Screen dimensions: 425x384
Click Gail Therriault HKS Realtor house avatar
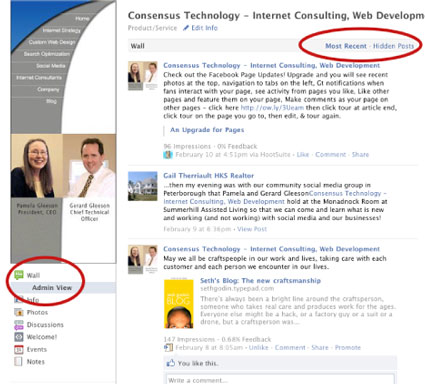click(x=143, y=186)
